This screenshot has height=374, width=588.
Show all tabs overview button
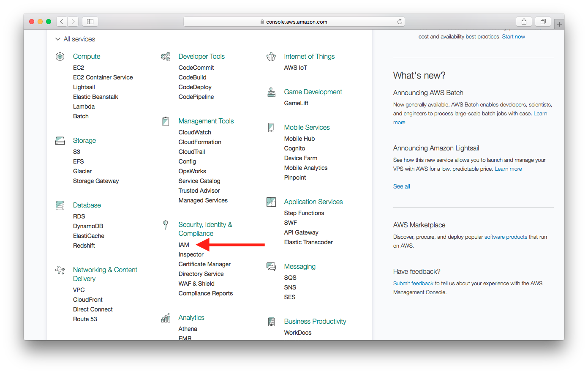point(543,22)
